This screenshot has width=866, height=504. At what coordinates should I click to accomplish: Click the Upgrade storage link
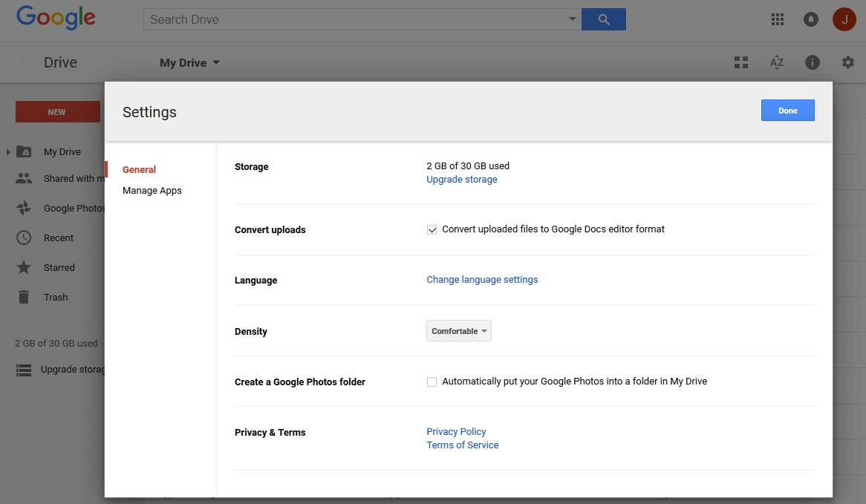click(461, 179)
